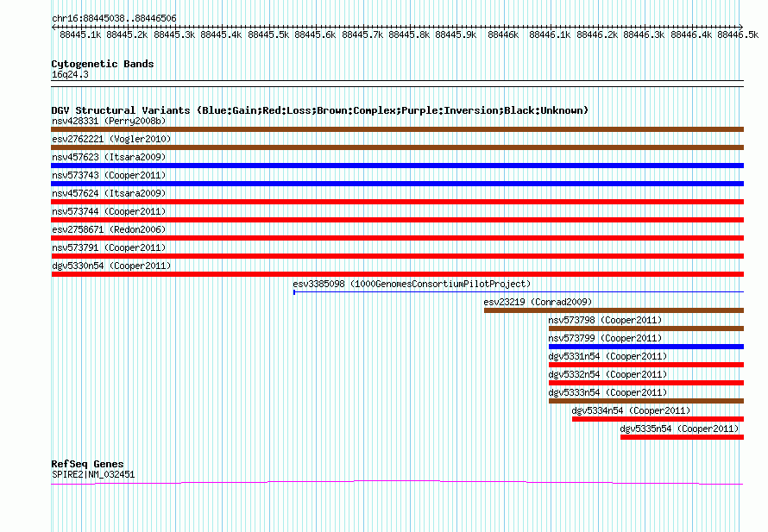The image size is (768, 532).
Task: Open the esv3385098 (1000GenomesConsortiumPilotProject) label
Action: [412, 284]
